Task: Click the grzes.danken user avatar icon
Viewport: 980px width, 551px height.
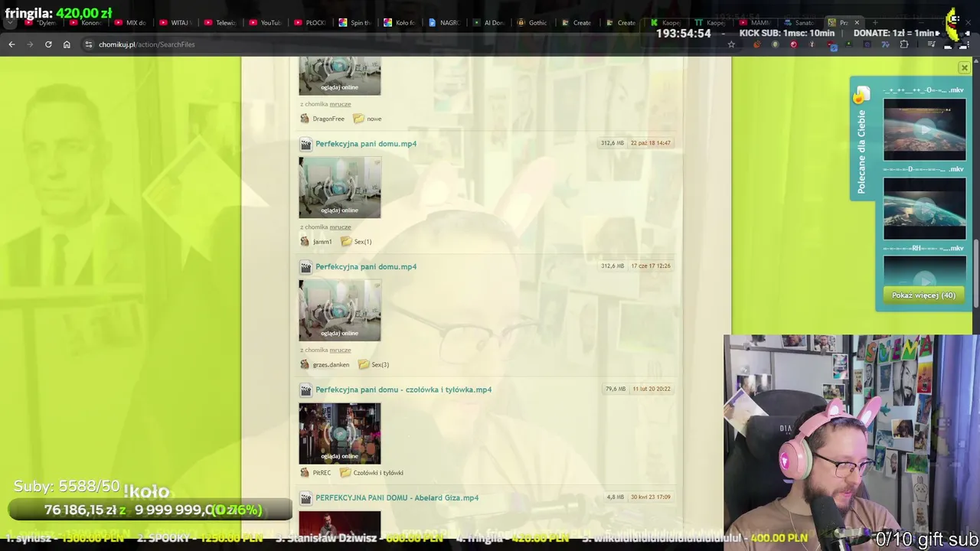Action: 305,365
